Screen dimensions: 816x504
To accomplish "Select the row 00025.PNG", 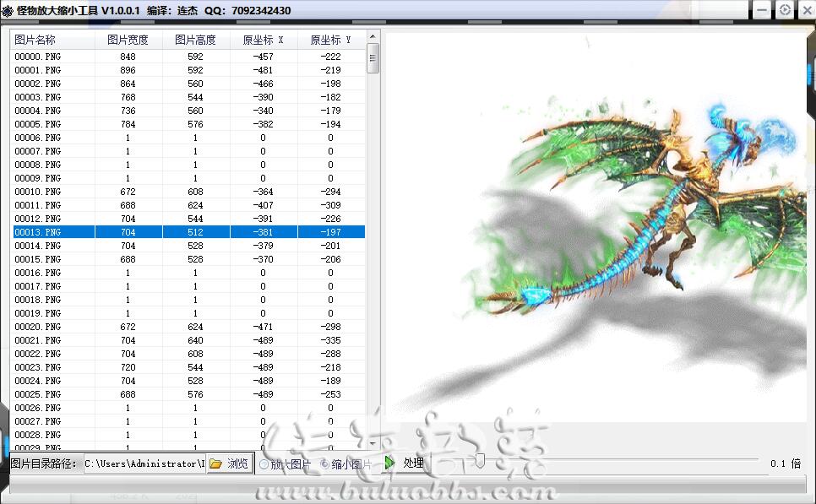I will click(x=188, y=395).
